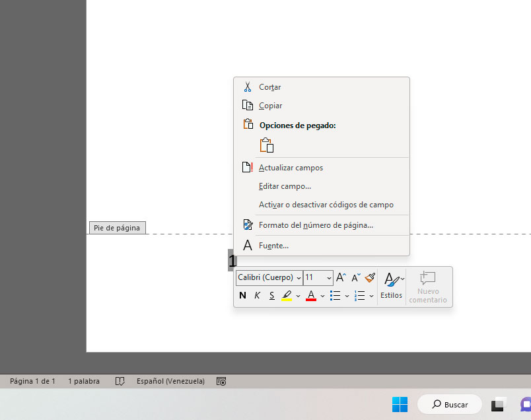
Task: Open the Estilos gallery button
Action: 391,286
